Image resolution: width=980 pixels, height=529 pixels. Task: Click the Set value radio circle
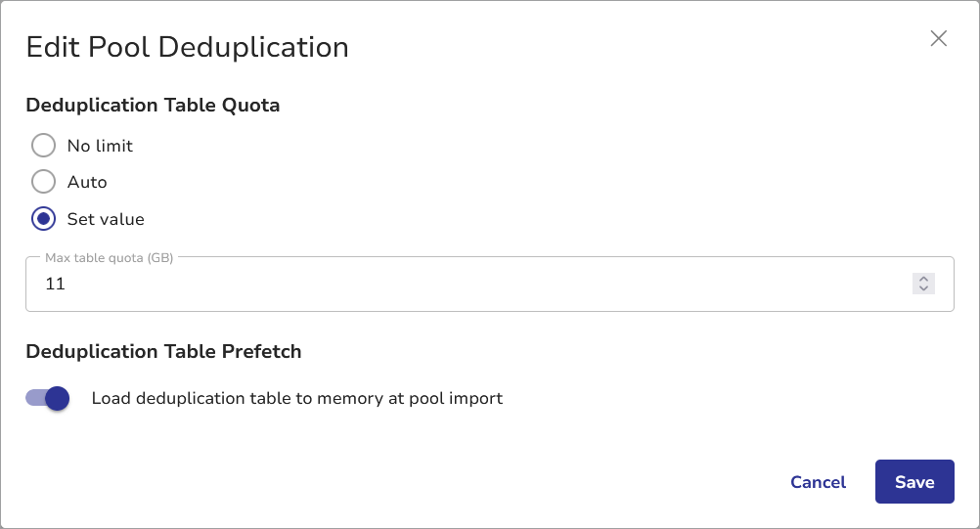[43, 219]
